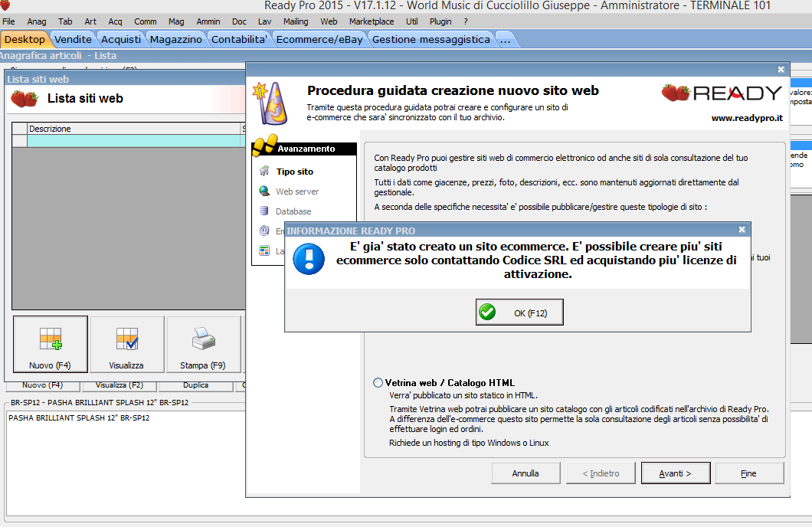This screenshot has width=812, height=527.
Task: Click Duplica in Anagrafica articoli
Action: tap(196, 385)
